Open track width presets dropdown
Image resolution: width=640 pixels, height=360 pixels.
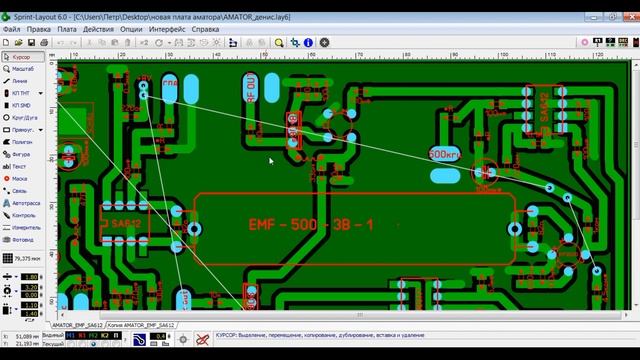pos(16,277)
